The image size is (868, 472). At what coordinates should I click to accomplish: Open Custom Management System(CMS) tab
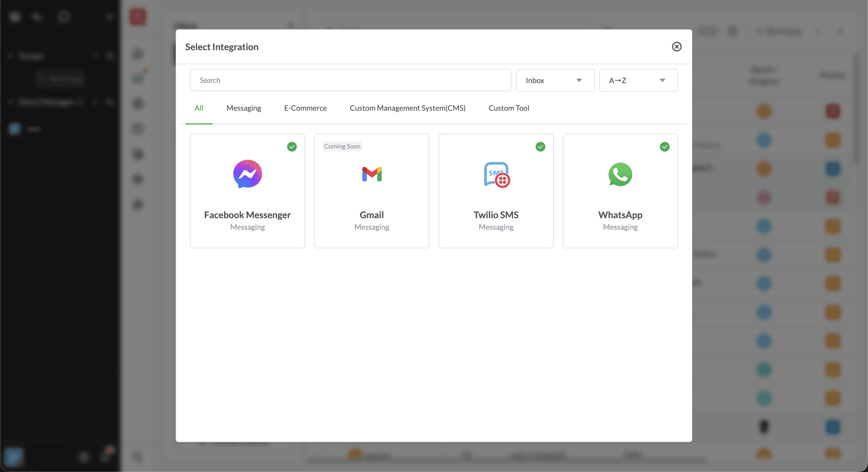coord(407,108)
